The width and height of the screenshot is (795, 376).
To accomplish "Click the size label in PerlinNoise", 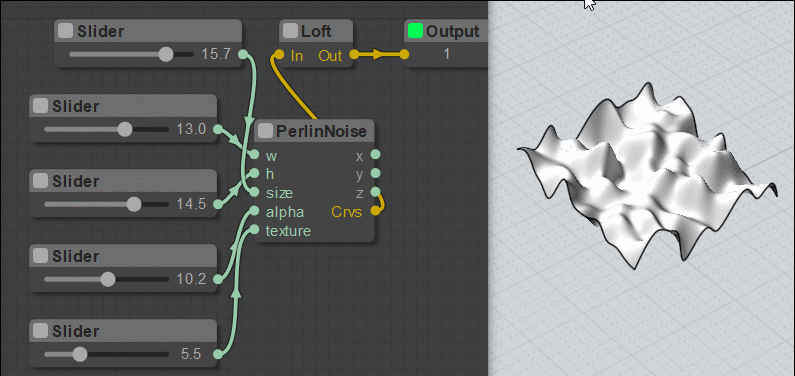I will point(279,193).
